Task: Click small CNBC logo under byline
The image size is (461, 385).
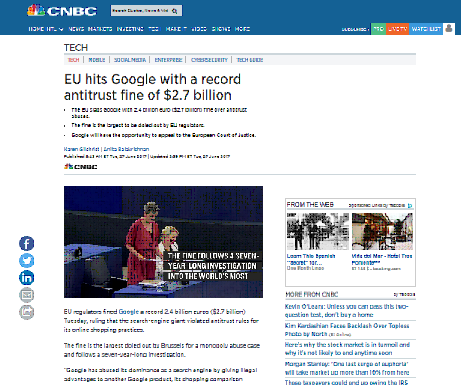Action: 81,166
